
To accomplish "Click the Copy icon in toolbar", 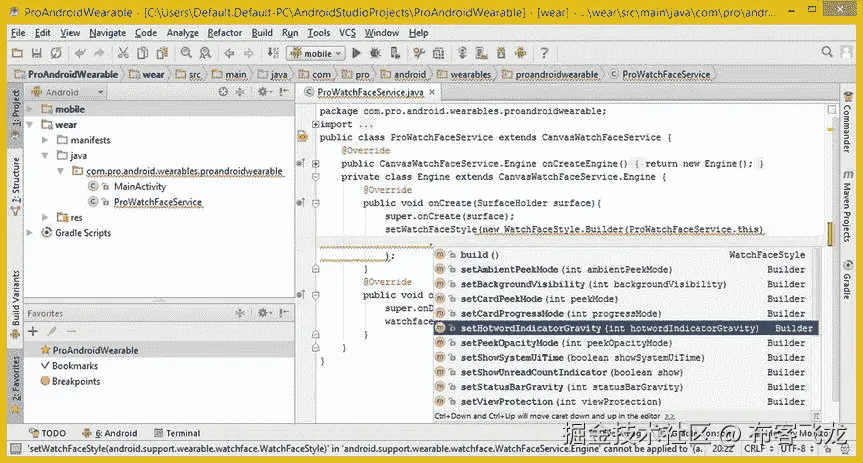I will tap(143, 53).
